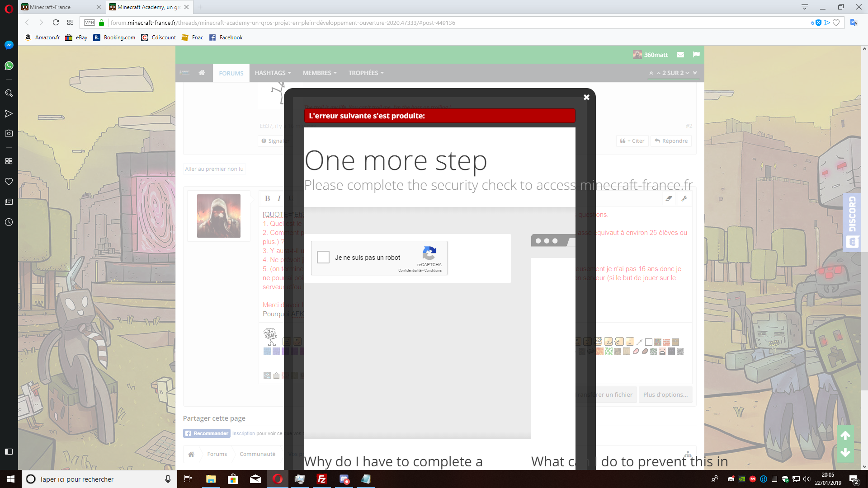Click 'Aller au premier non lu' link
This screenshot has height=488, width=868.
214,169
